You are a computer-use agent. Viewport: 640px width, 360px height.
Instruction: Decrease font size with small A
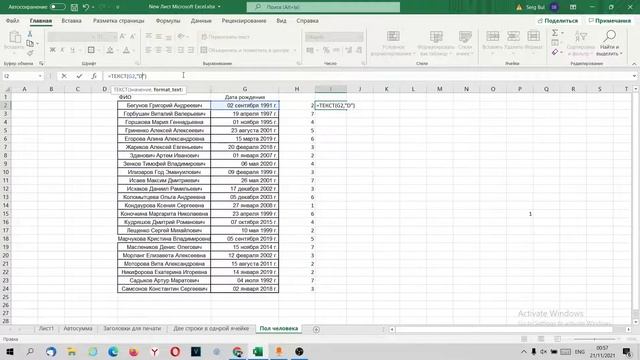point(132,37)
